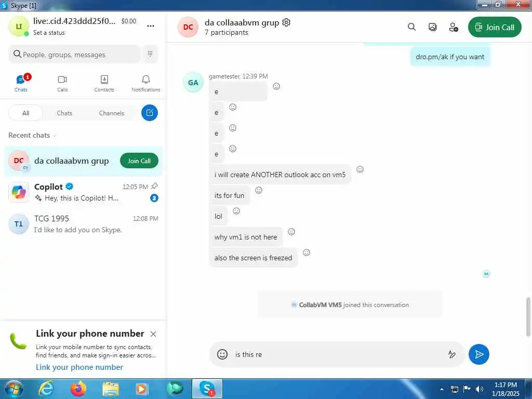The height and width of the screenshot is (399, 532).
Task: Open the text formatting pen icon
Action: click(x=452, y=354)
